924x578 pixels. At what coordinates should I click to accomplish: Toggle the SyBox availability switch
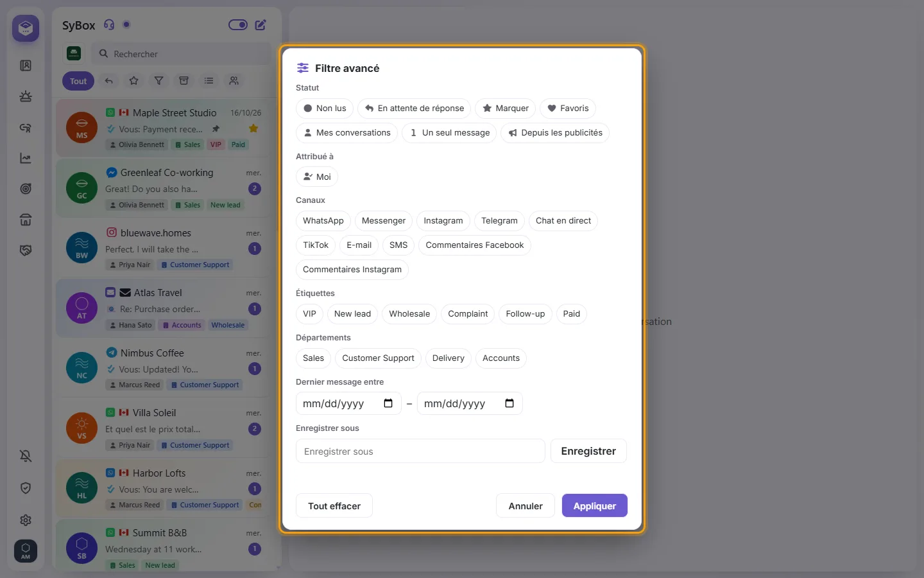(238, 25)
